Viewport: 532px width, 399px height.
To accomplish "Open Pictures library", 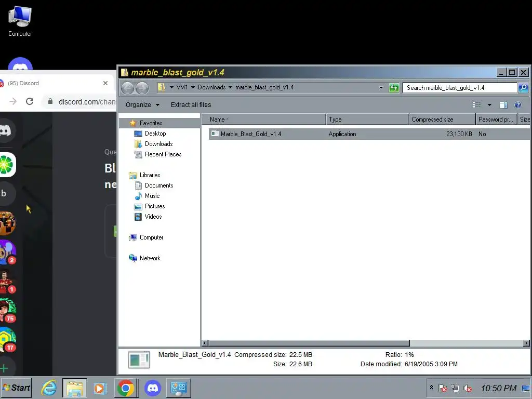I will [155, 206].
